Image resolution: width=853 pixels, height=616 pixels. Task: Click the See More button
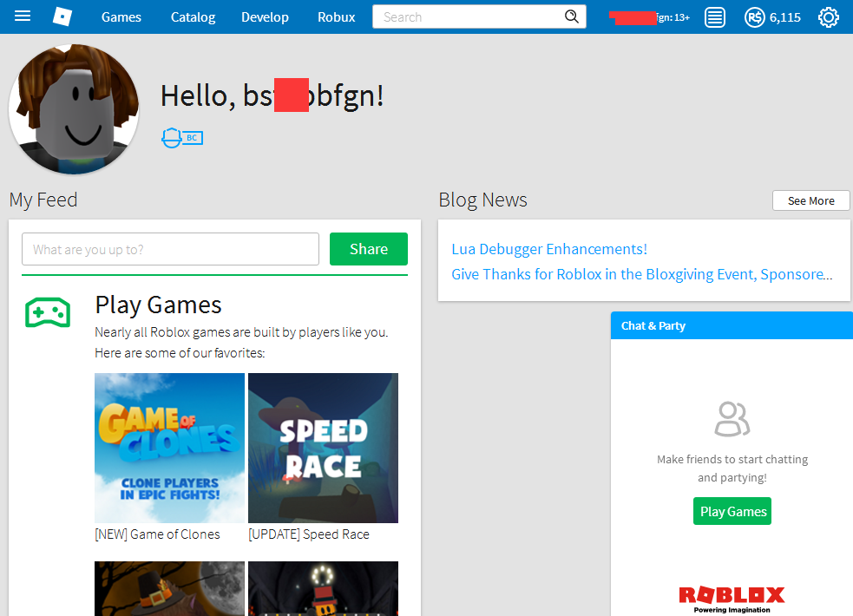pos(810,200)
